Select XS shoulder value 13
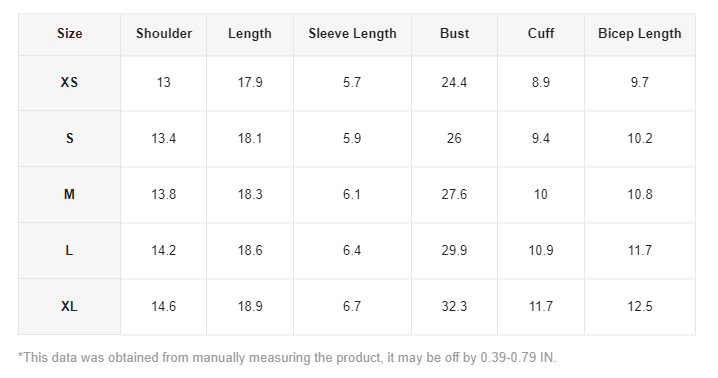The width and height of the screenshot is (718, 378). 163,83
